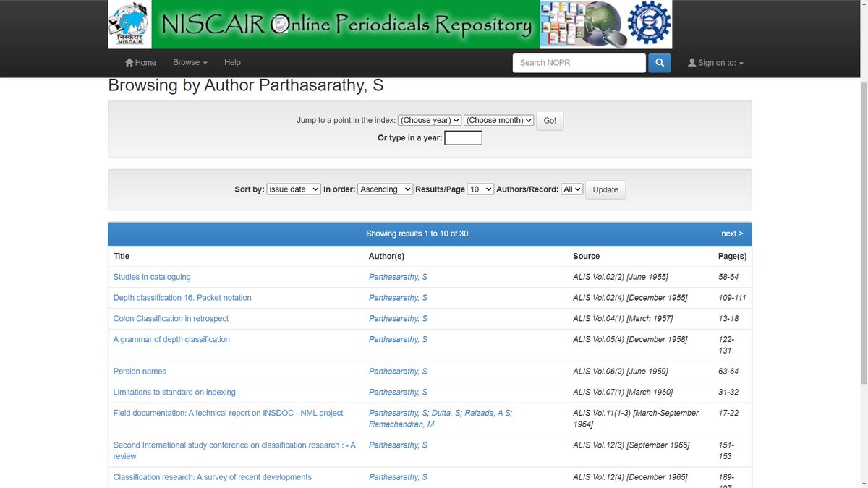Click page range 31-32
Image resolution: width=868 pixels, height=488 pixels.
[728, 393]
